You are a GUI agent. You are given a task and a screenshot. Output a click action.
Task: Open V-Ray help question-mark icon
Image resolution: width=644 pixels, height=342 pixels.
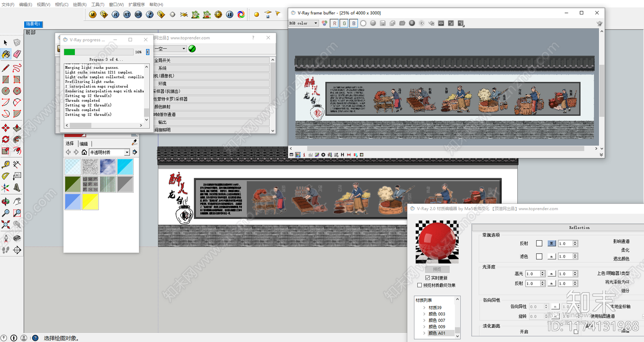[150, 14]
